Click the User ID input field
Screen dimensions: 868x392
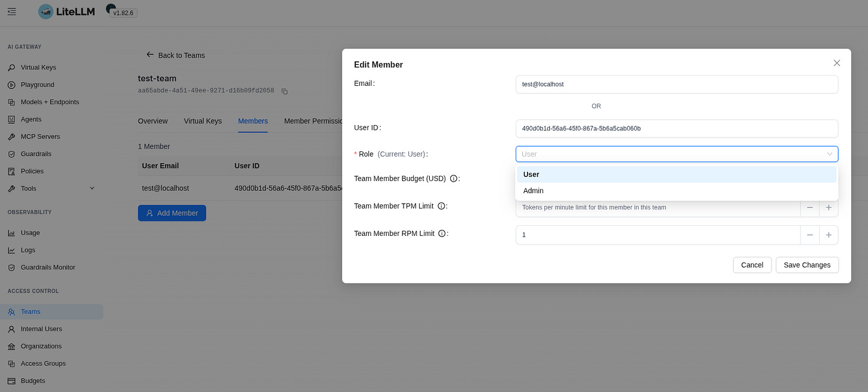point(677,128)
